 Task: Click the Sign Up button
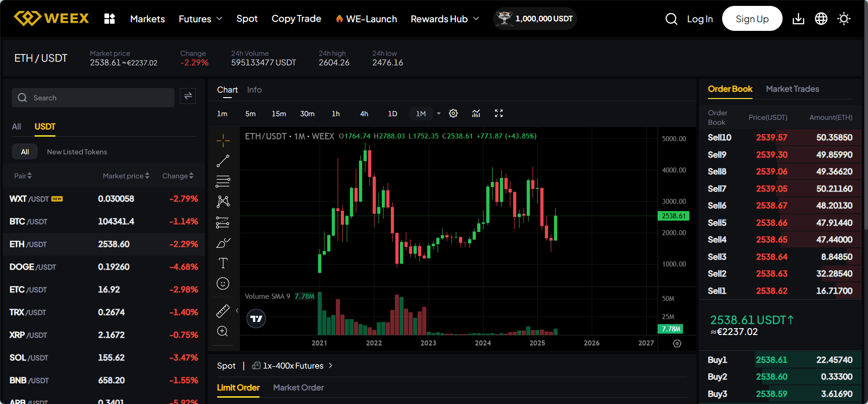(752, 19)
